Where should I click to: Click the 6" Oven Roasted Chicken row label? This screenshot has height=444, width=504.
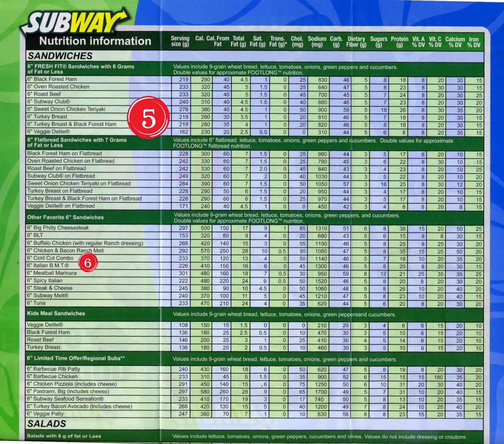pos(58,87)
